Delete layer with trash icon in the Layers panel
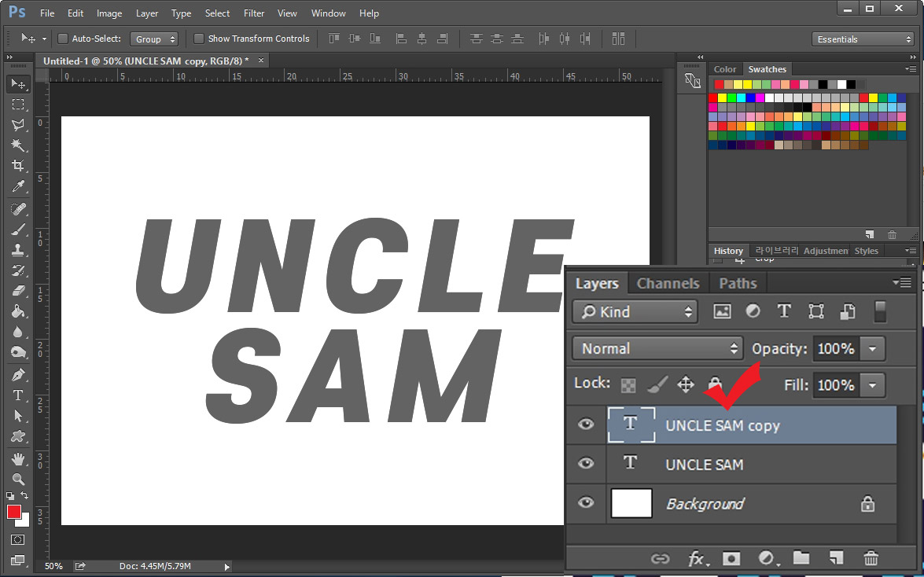This screenshot has height=577, width=924. click(871, 557)
